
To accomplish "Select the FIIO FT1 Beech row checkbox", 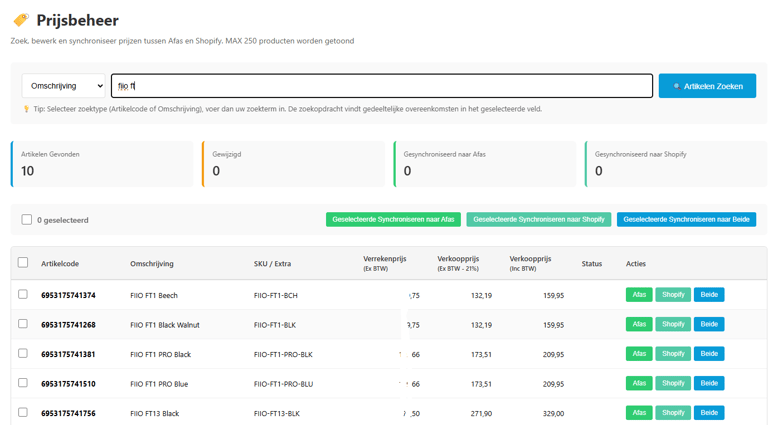I will click(x=23, y=295).
